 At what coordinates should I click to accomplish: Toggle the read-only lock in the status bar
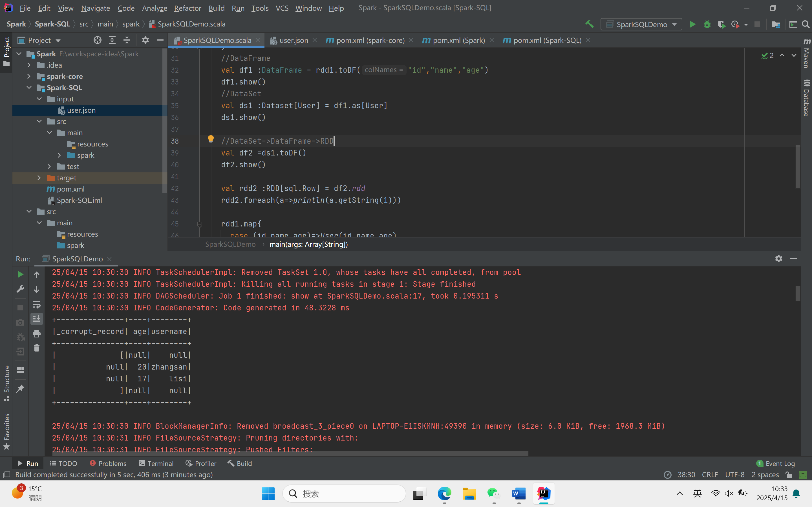(789, 475)
